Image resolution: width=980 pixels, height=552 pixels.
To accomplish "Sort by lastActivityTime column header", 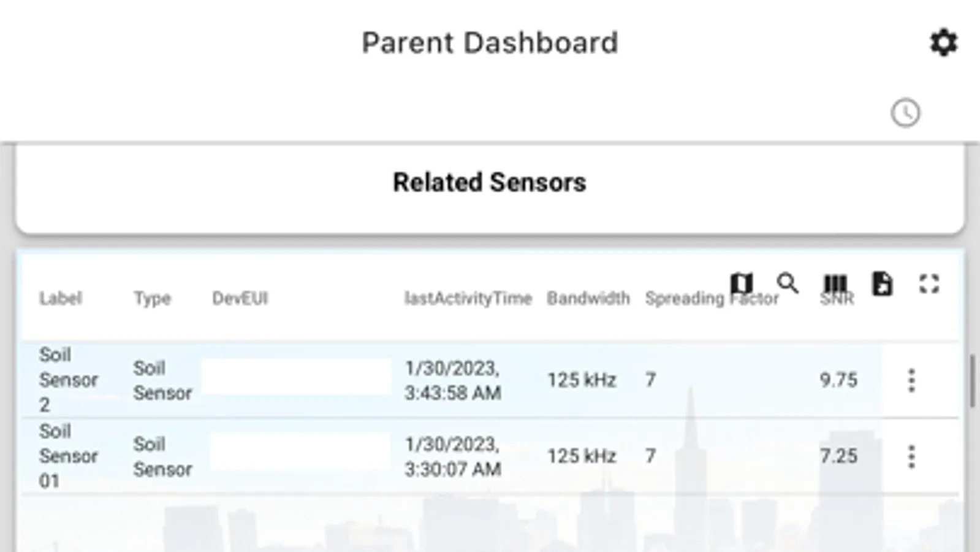I will tap(468, 299).
